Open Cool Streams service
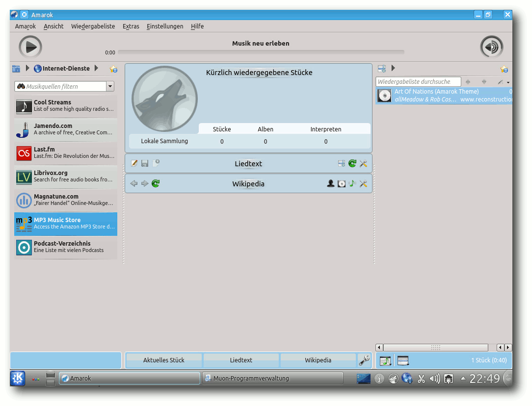 pos(65,106)
